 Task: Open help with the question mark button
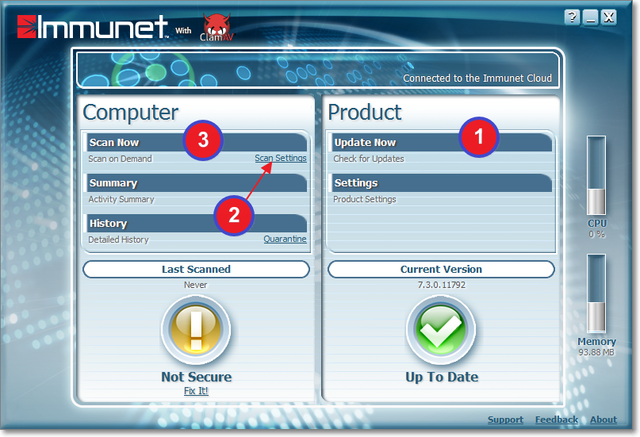[571, 18]
